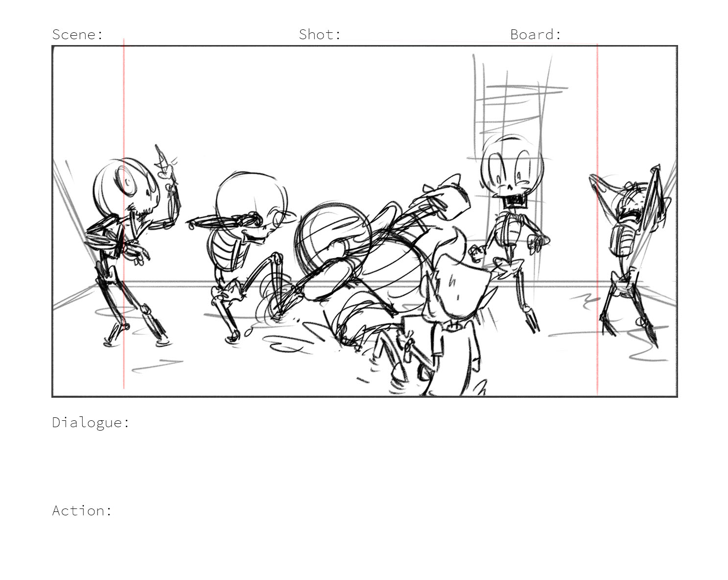Click the "Shot:" label

tap(320, 34)
